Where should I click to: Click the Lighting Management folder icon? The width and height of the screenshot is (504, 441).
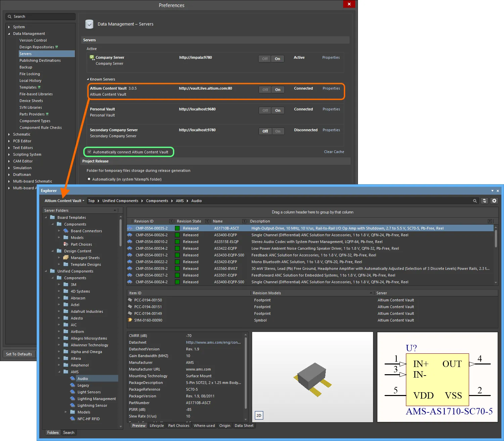(x=73, y=399)
